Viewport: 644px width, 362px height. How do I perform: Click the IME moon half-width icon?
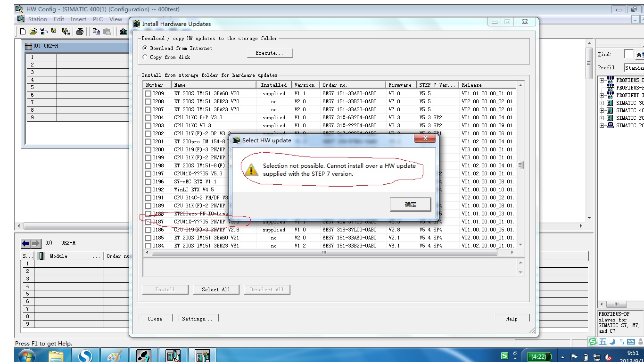click(612, 342)
